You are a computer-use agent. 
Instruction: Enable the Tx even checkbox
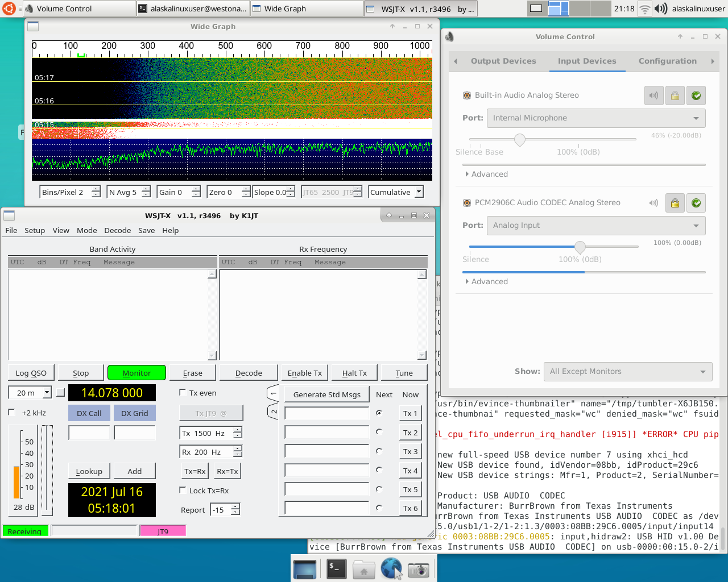[183, 392]
